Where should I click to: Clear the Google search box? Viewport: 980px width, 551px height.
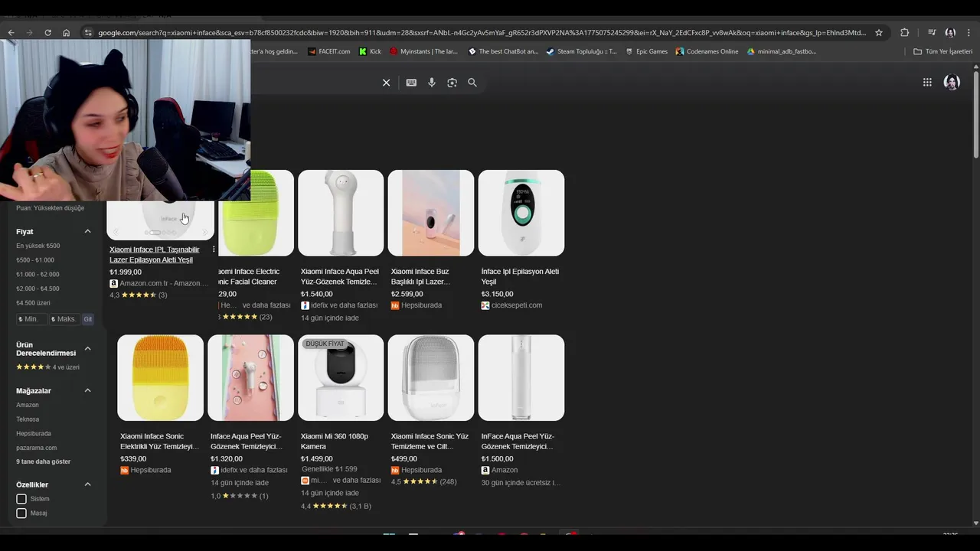pyautogui.click(x=386, y=83)
